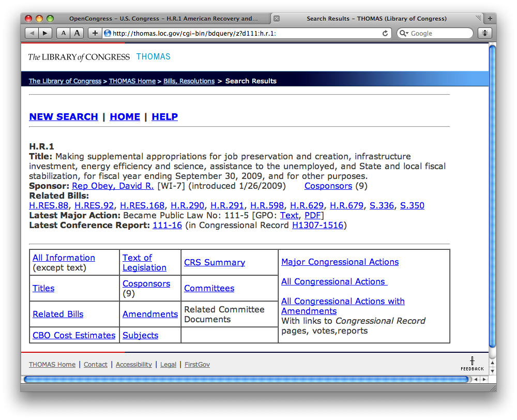Switch to the OpenCongress H.R.1 tab
Screen dimensions: 517x420
click(163, 19)
